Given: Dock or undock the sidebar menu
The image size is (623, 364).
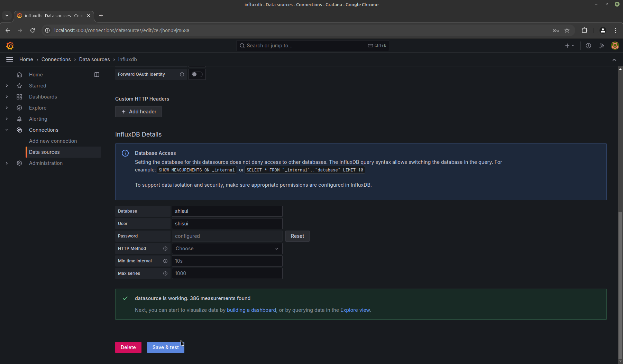Looking at the screenshot, I should 97,75.
